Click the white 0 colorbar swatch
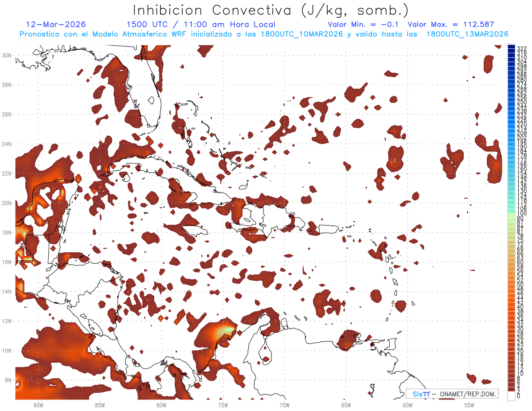532x411 pixels. tap(512, 395)
